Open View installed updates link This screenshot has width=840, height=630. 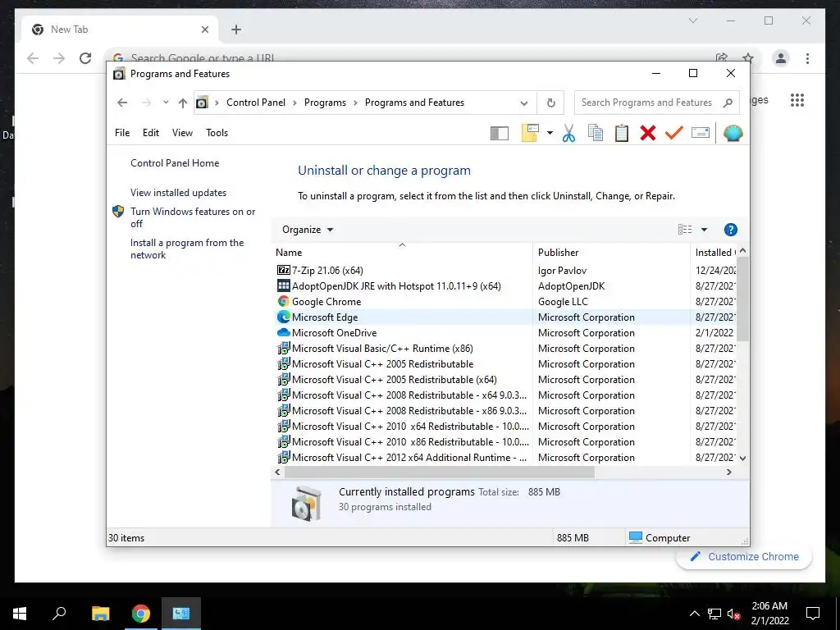(178, 192)
